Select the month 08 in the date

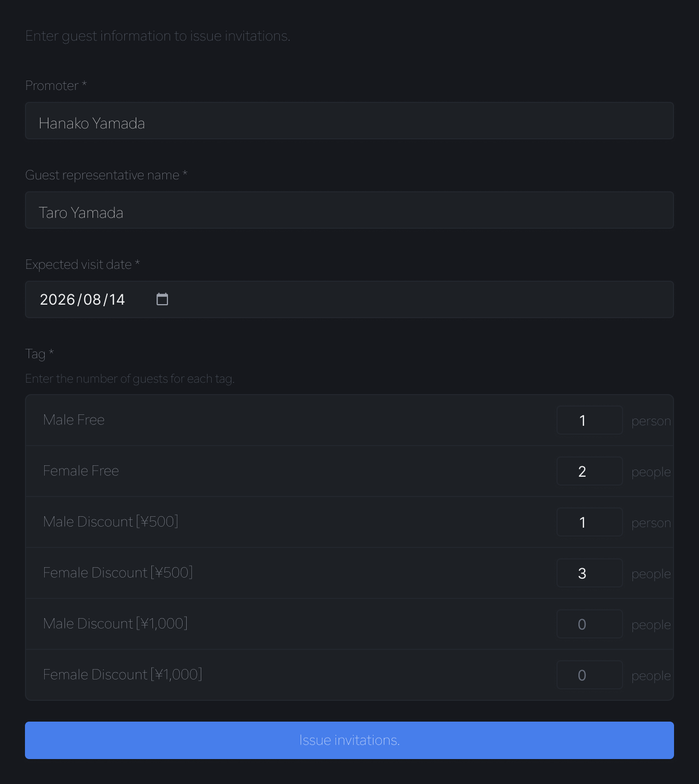pos(92,300)
